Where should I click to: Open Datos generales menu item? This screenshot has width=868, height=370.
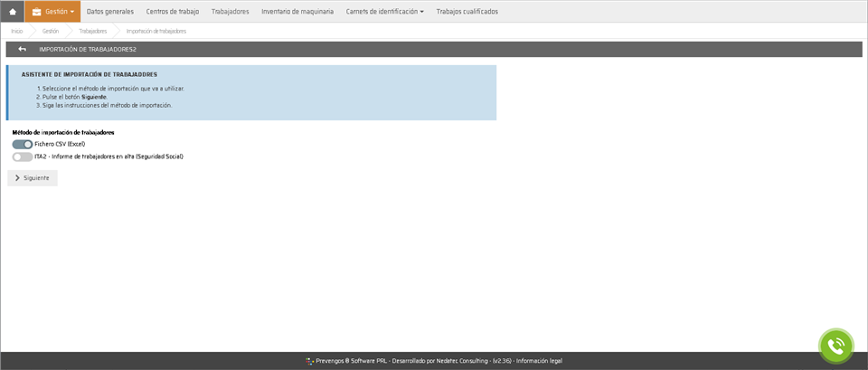(110, 11)
